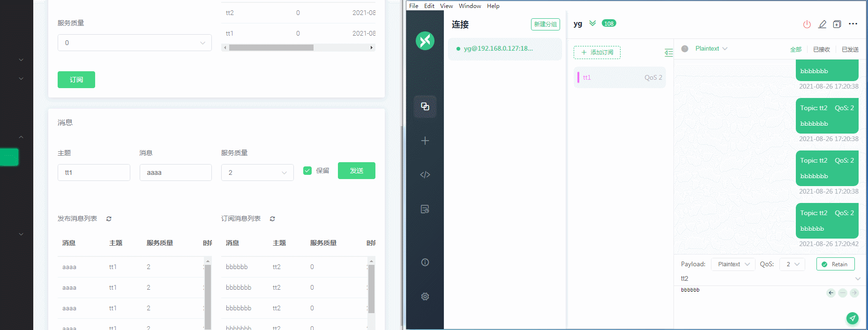The image size is (868, 330).
Task: Click the horizontal scrollbar under subscription table
Action: pos(271,47)
